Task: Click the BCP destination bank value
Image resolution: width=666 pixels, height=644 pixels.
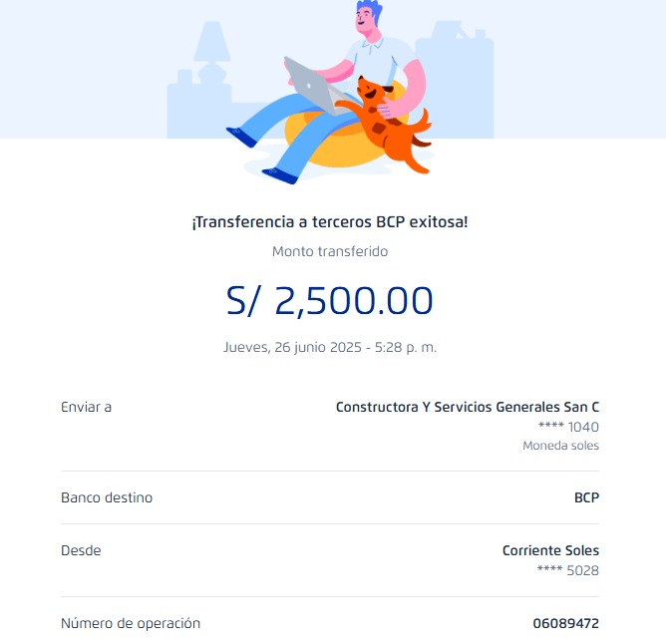Action: point(586,497)
